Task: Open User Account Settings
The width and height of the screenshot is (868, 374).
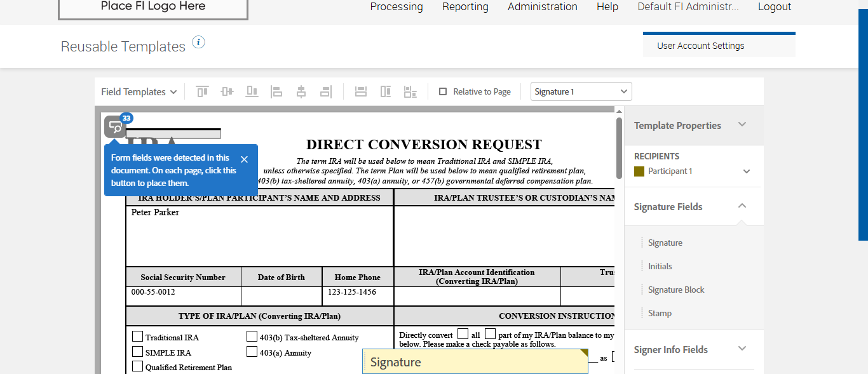Action: point(700,46)
